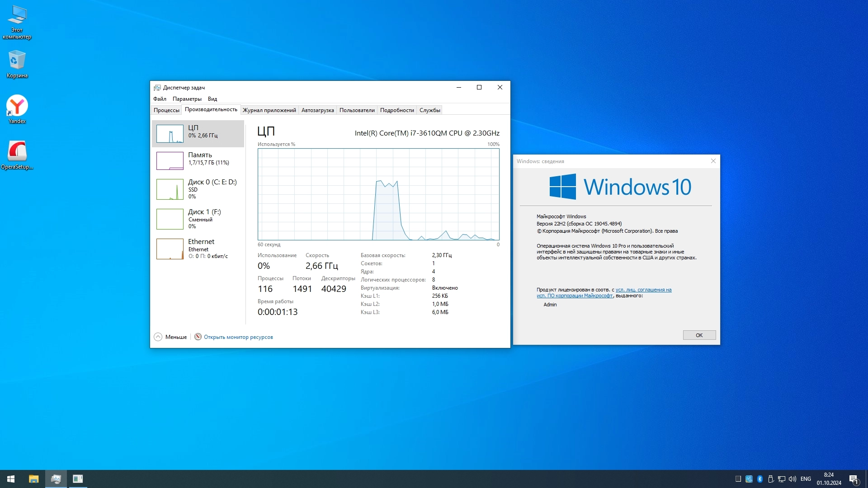Viewport: 868px width, 488px height.
Task: Open Диск 0 (C: E: D:) performance view
Action: point(170,189)
